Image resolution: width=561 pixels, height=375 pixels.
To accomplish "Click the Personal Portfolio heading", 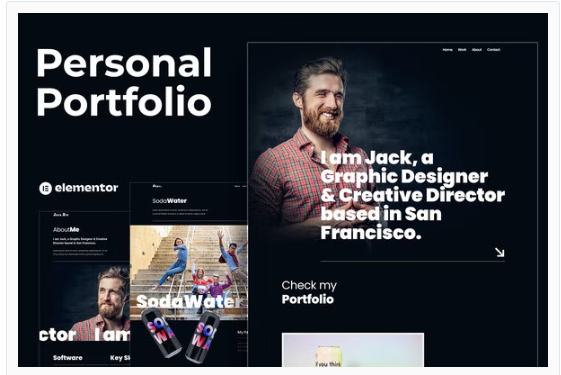I will [x=124, y=82].
